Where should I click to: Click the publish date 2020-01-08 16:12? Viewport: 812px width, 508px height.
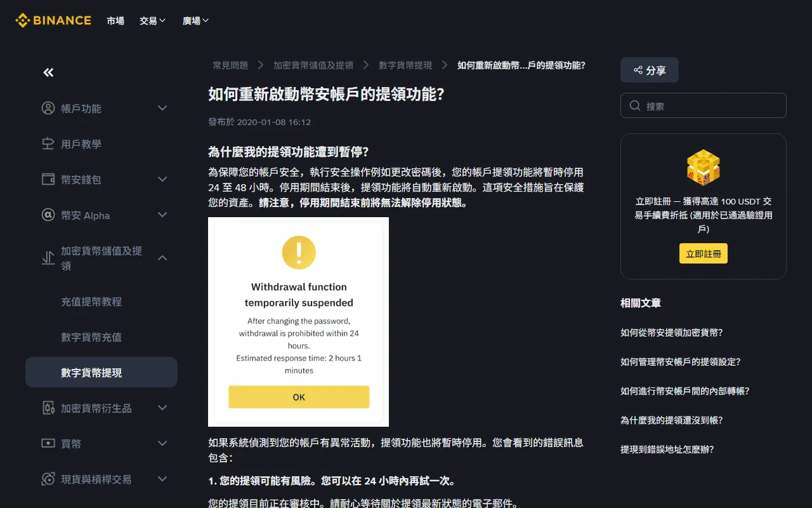pos(274,122)
